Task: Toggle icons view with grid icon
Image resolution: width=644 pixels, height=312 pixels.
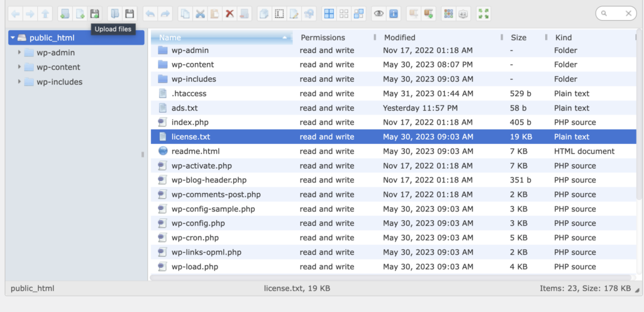Action: coord(449,14)
